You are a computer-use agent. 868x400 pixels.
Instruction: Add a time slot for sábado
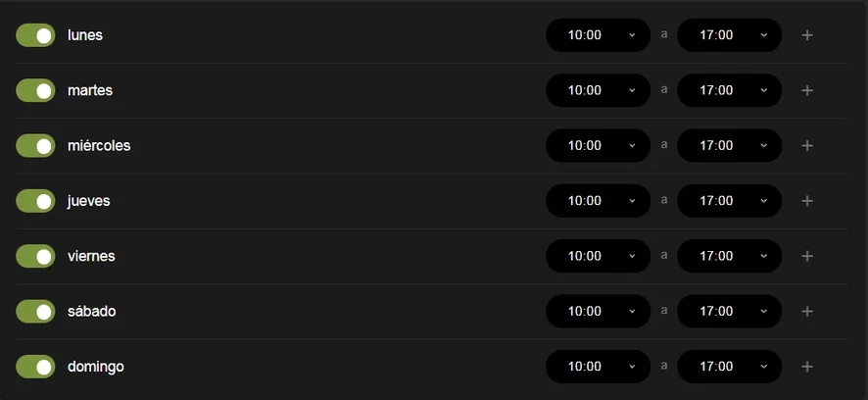tap(807, 311)
